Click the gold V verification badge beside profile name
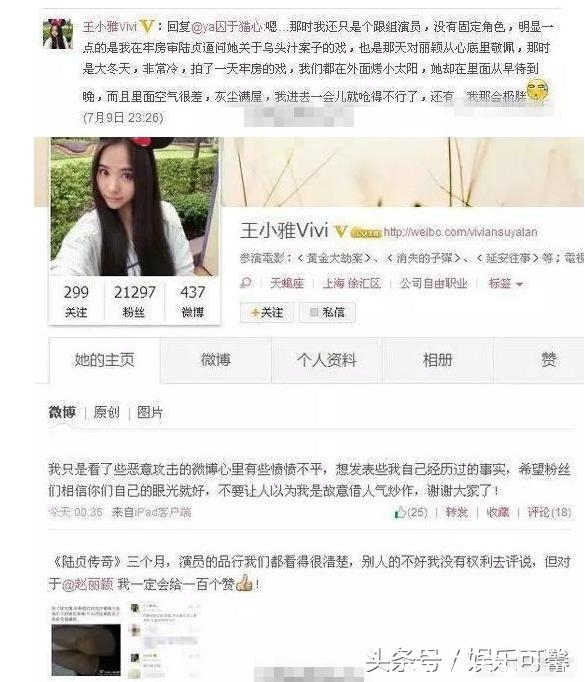 coord(341,231)
